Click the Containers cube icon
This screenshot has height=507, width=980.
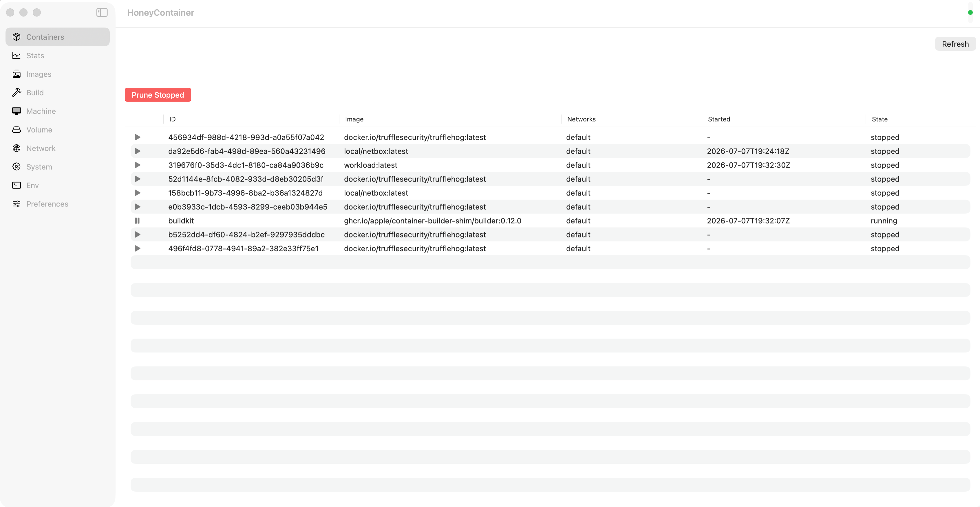[16, 37]
